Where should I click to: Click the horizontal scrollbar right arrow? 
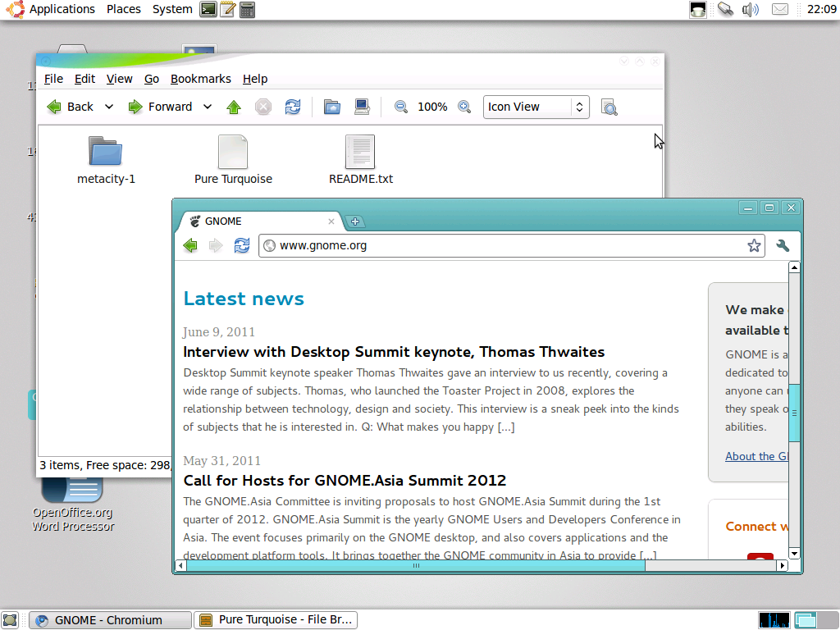[782, 565]
